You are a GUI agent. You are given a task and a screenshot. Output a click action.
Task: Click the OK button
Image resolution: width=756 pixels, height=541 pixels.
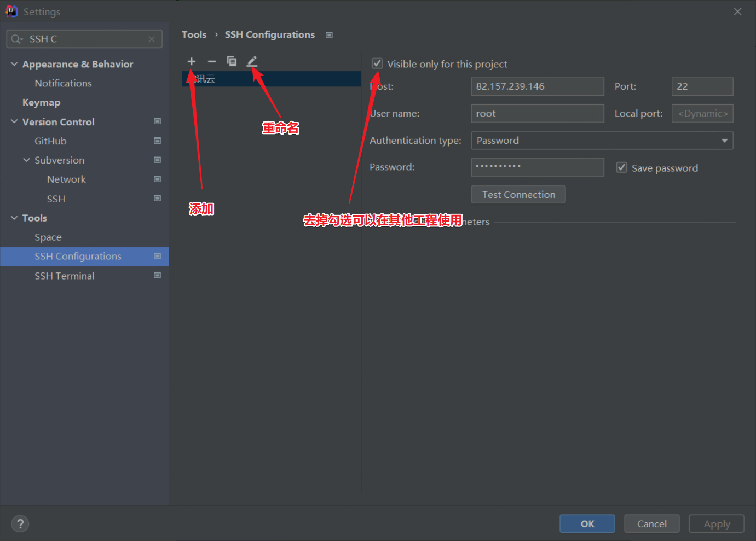point(587,523)
